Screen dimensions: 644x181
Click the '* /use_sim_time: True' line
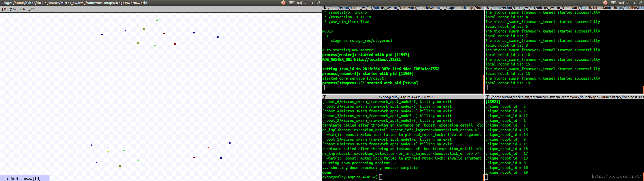347,22
